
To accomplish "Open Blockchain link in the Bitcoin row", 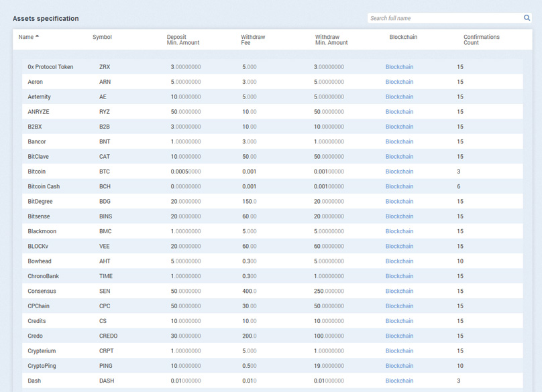I will point(399,172).
